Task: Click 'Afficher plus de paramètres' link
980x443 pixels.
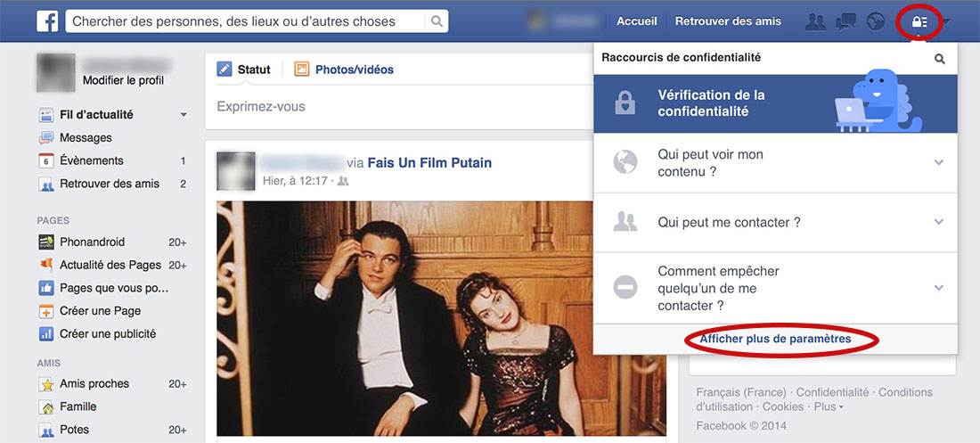Action: [775, 340]
